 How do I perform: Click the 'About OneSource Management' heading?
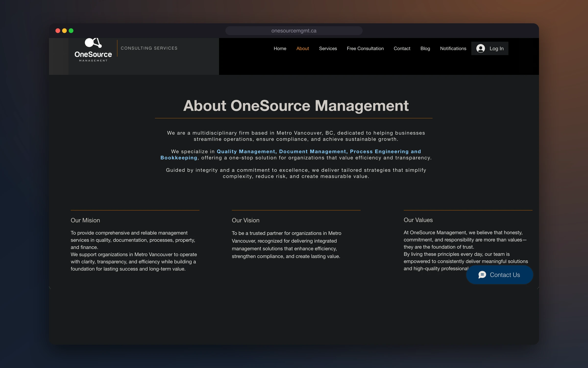click(x=296, y=106)
